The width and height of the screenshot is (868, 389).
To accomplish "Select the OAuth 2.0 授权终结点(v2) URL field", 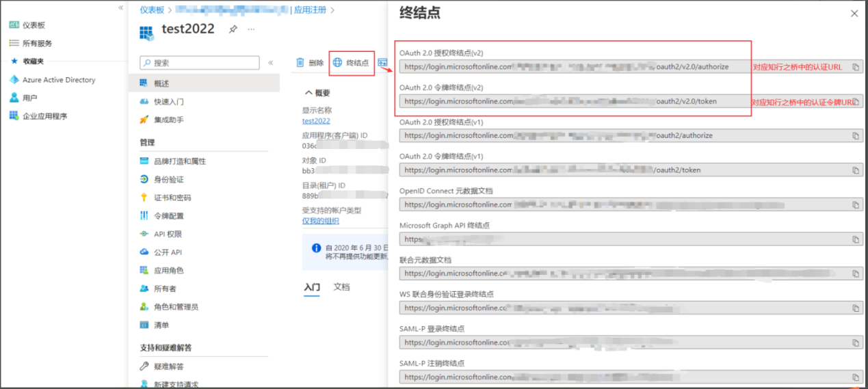I will coord(631,67).
